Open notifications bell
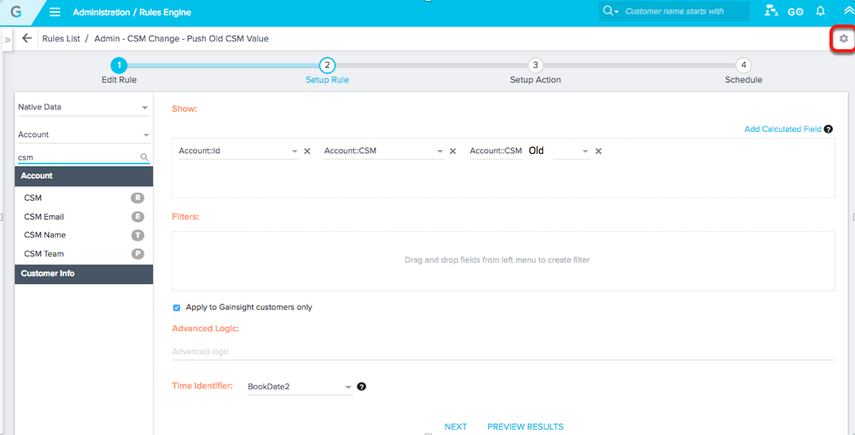This screenshot has width=855, height=435. click(x=820, y=11)
